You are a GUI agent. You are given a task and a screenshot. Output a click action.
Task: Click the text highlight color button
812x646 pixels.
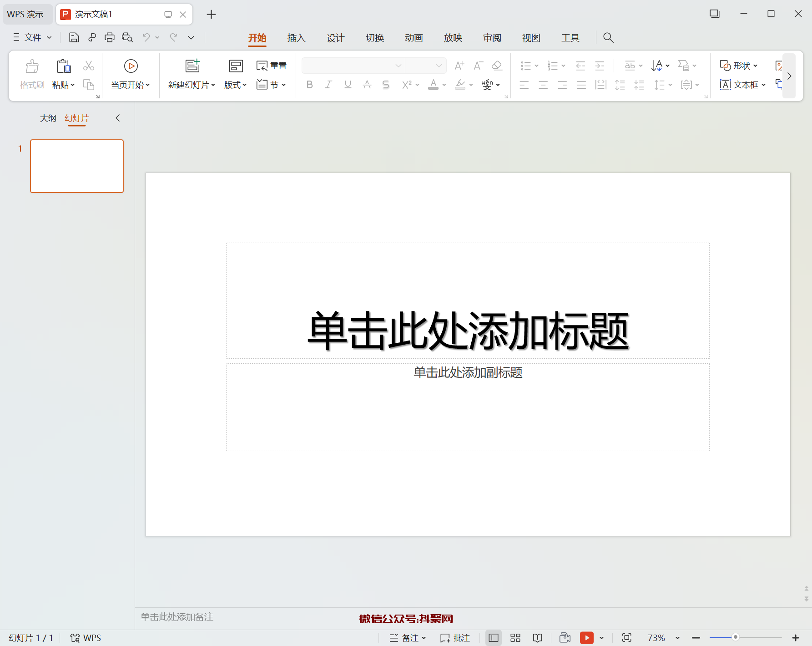click(460, 85)
